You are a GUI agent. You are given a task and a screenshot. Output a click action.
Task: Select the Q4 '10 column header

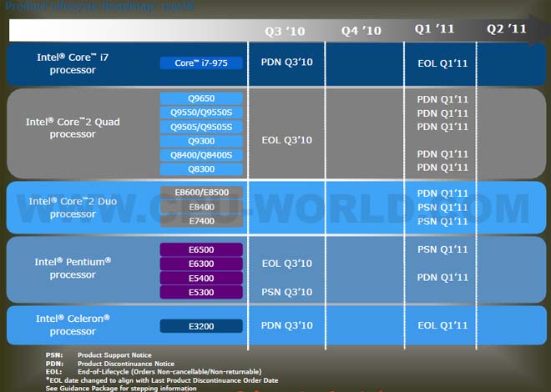point(361,30)
